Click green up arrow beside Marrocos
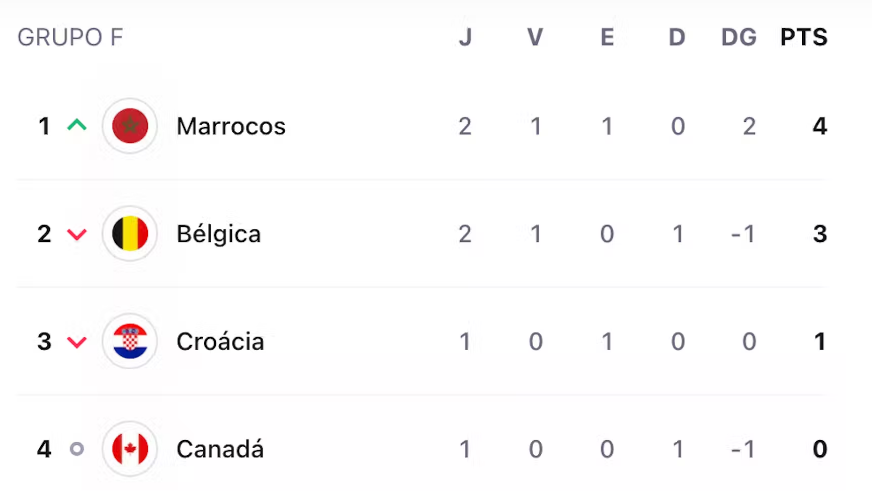Image resolution: width=872 pixels, height=500 pixels. 77,125
